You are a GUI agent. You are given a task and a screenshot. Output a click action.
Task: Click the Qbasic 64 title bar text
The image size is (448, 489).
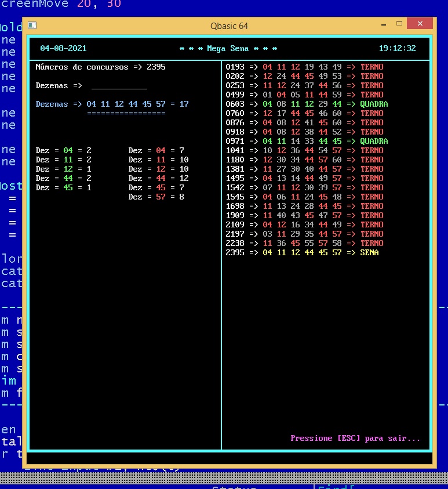pyautogui.click(x=230, y=26)
